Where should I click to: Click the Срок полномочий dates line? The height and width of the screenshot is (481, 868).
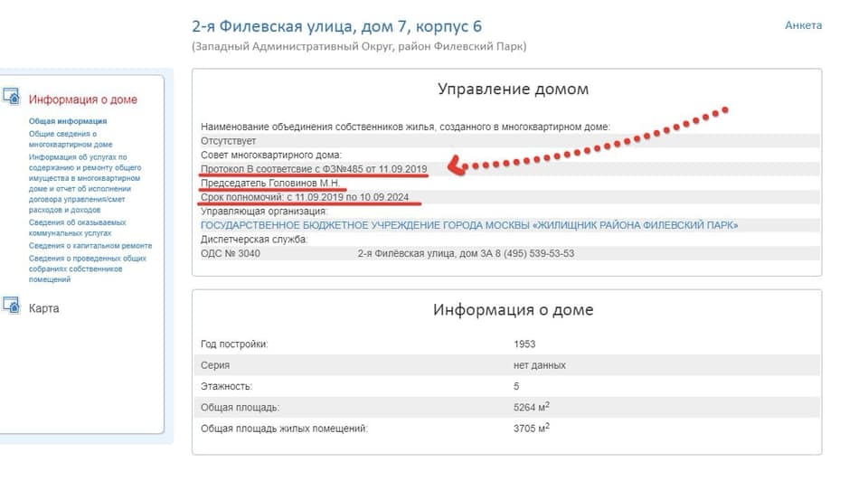click(x=305, y=197)
